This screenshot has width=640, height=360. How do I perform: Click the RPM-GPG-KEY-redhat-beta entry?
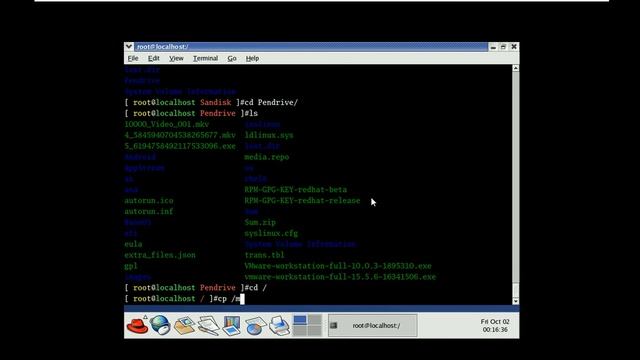pos(296,189)
